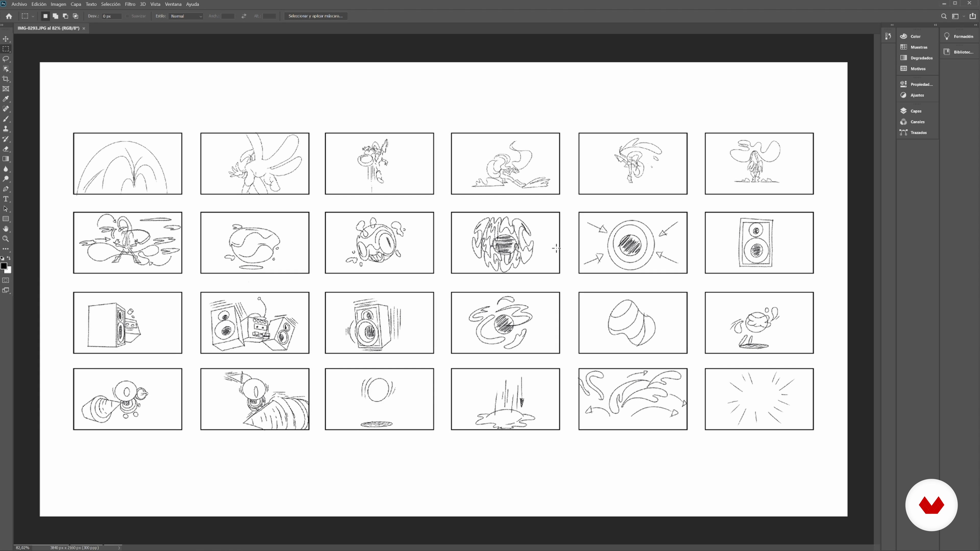Select the Rectangular Marquee tool in the toolbox
This screenshot has height=551, width=980.
pyautogui.click(x=6, y=49)
